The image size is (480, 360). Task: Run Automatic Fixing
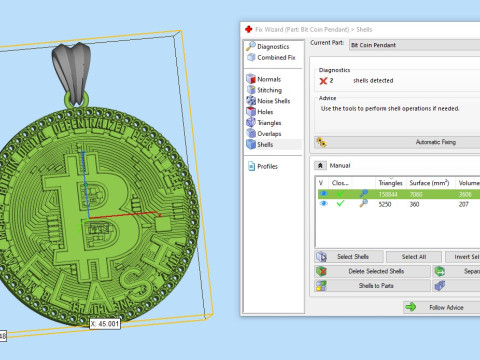(x=397, y=142)
